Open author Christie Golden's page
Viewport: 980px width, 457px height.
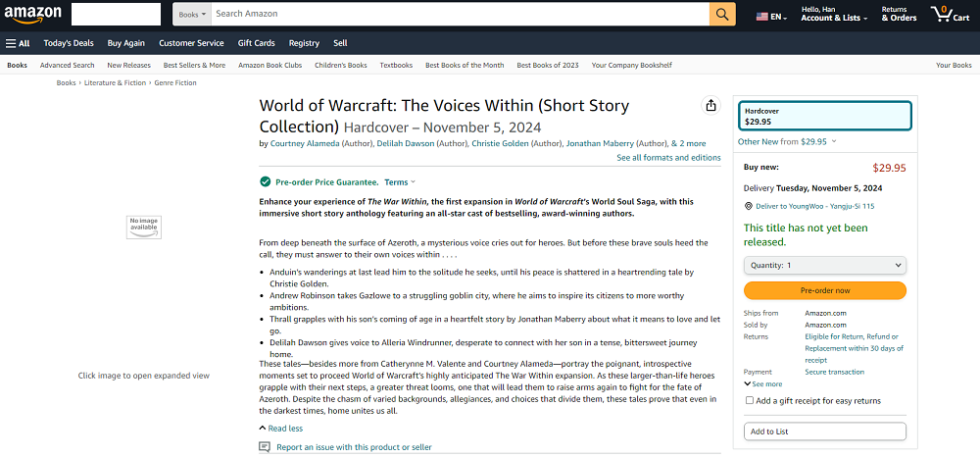click(x=500, y=144)
